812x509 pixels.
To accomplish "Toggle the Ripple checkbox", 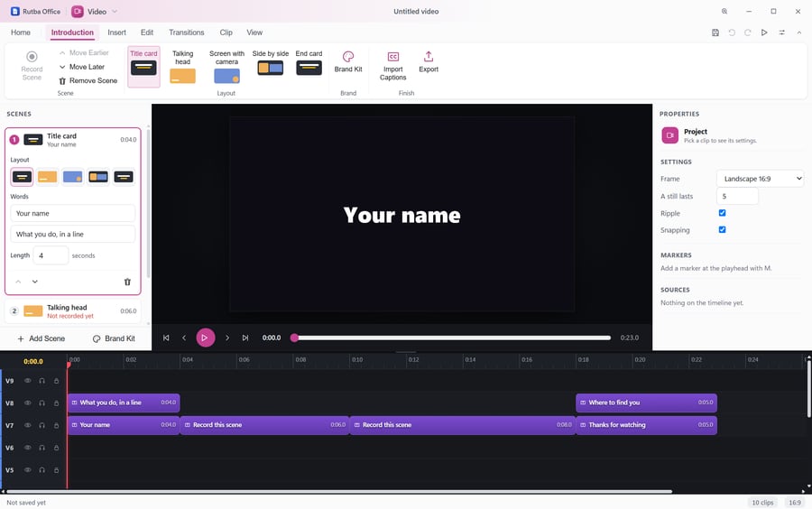I will (x=722, y=213).
